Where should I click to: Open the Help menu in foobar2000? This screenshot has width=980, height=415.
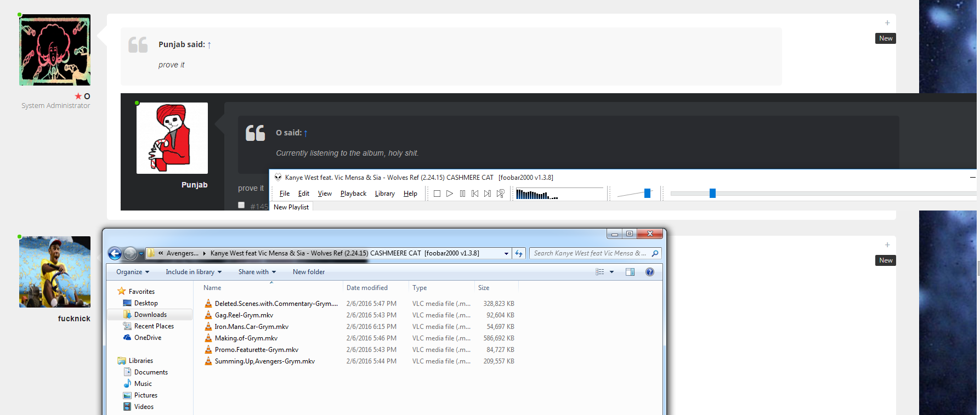410,194
